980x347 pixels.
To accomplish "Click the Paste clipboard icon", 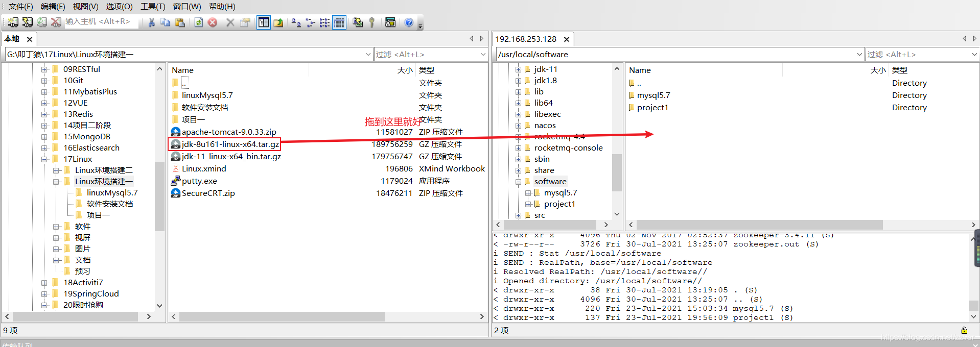I will tap(180, 22).
